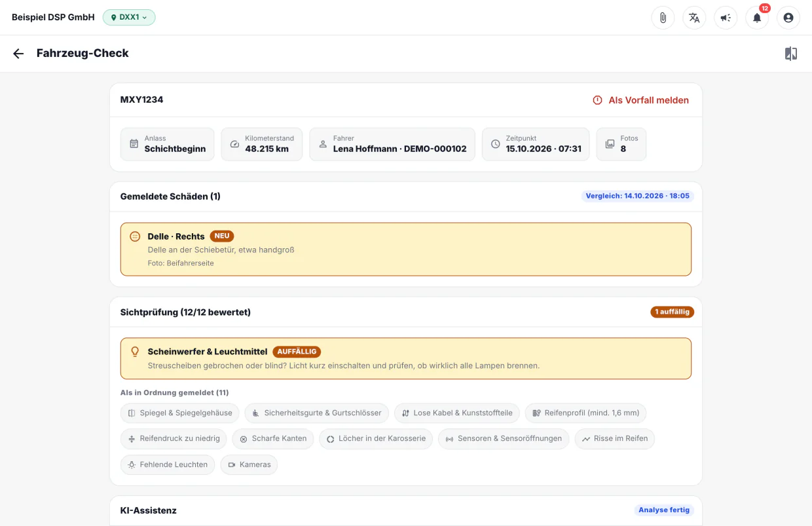Click the Vergleich 14.10.2026 badge
Viewport: 812px width, 526px height.
638,196
